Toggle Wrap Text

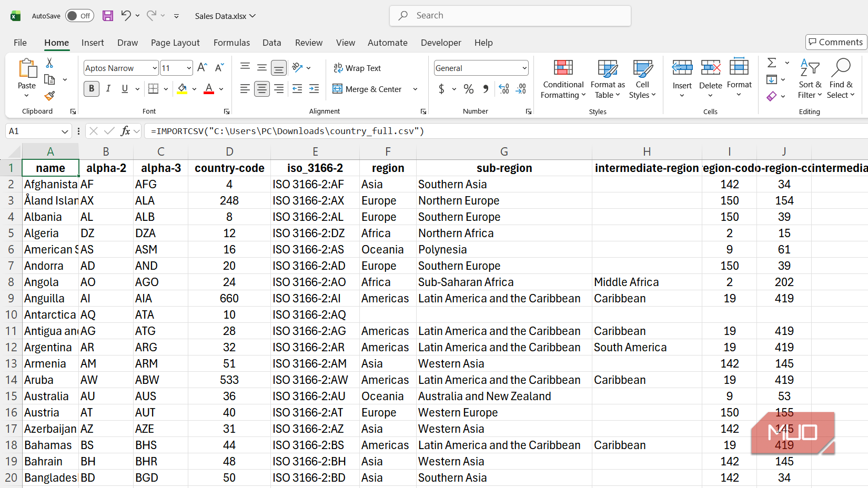(x=357, y=68)
